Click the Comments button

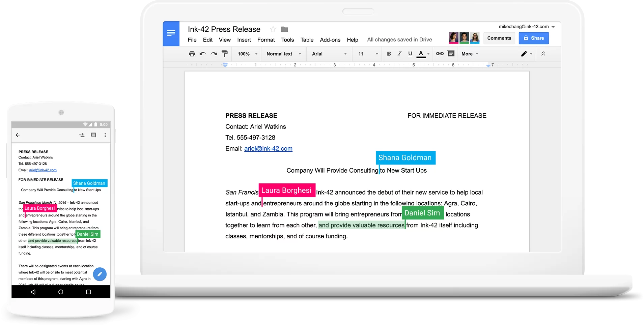point(499,38)
